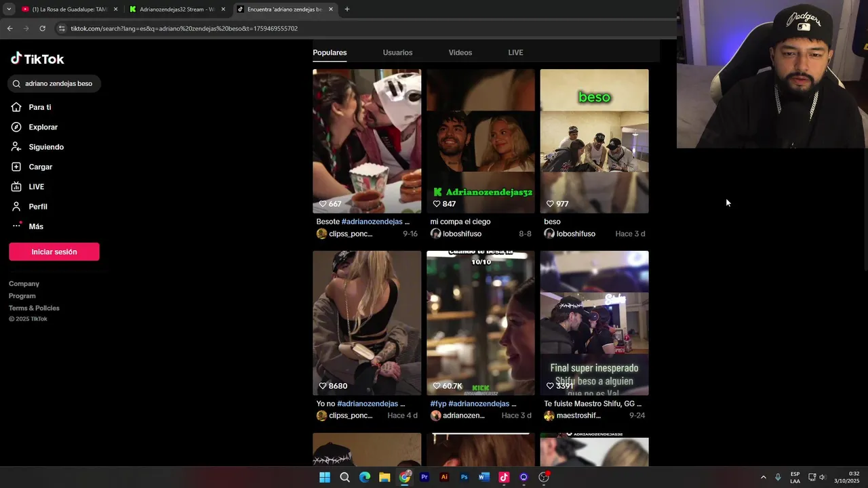Open the Terms & Policies link
Image resolution: width=868 pixels, height=488 pixels.
[34, 308]
